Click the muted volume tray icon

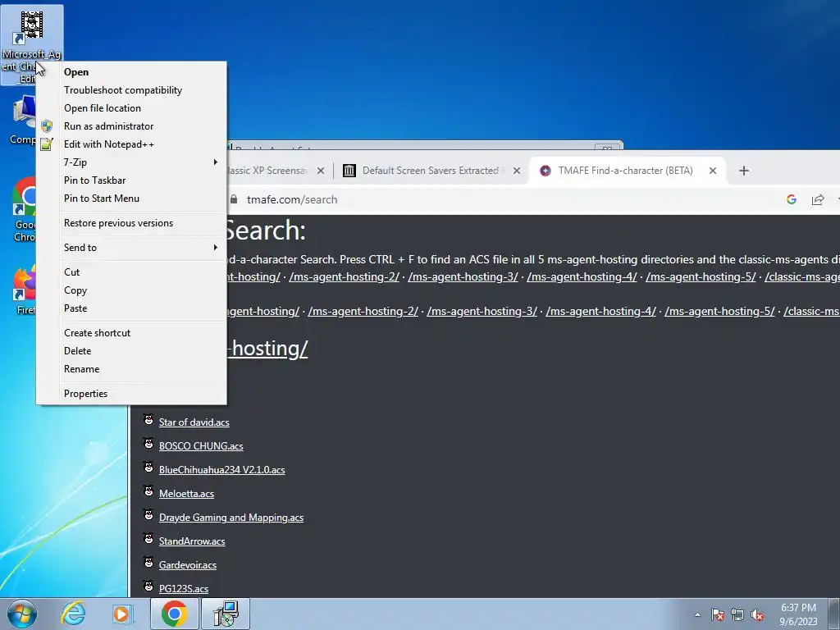[x=757, y=614]
